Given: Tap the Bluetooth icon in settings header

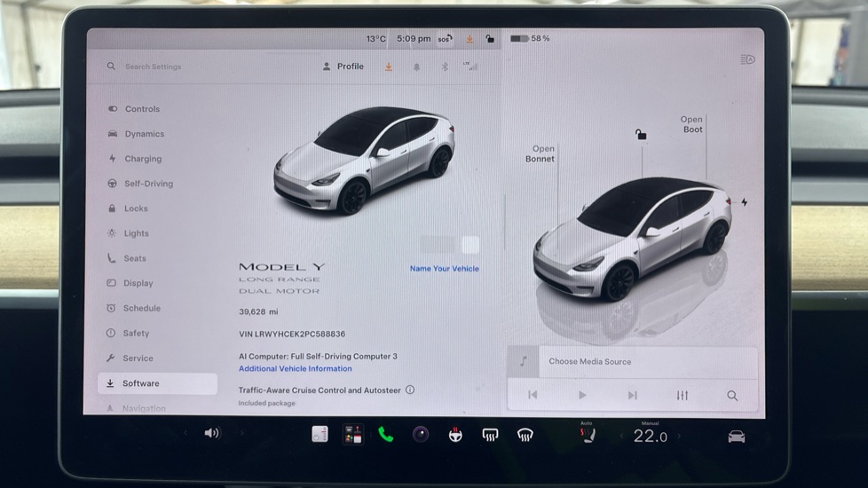Looking at the screenshot, I should (x=445, y=67).
